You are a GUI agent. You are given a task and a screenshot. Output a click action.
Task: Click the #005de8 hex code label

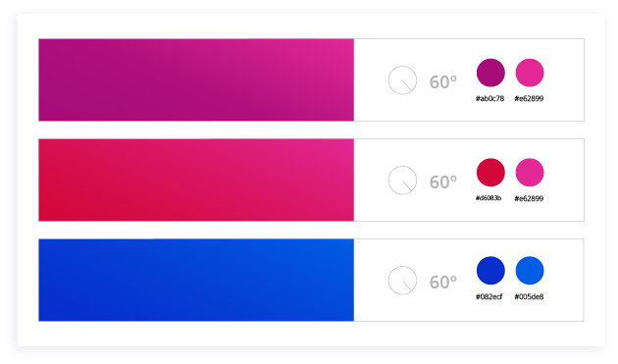pos(529,296)
